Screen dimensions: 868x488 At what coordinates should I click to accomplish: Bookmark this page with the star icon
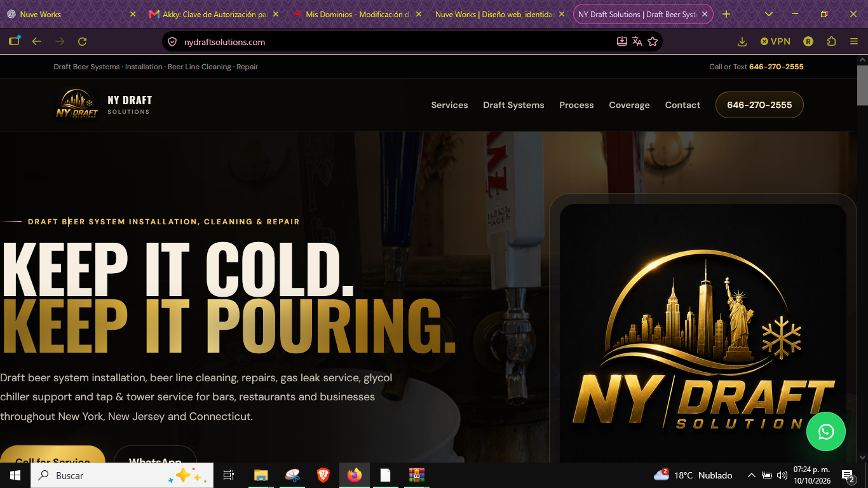[653, 42]
